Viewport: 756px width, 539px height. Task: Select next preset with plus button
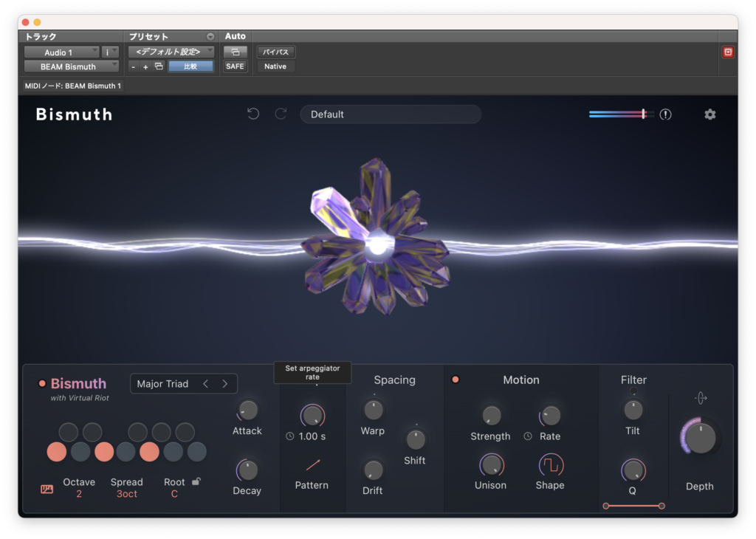pos(145,67)
